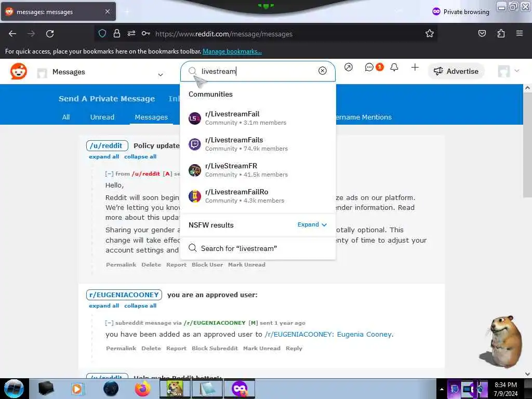Select r/LivestreamFails community suggestion

click(x=258, y=144)
